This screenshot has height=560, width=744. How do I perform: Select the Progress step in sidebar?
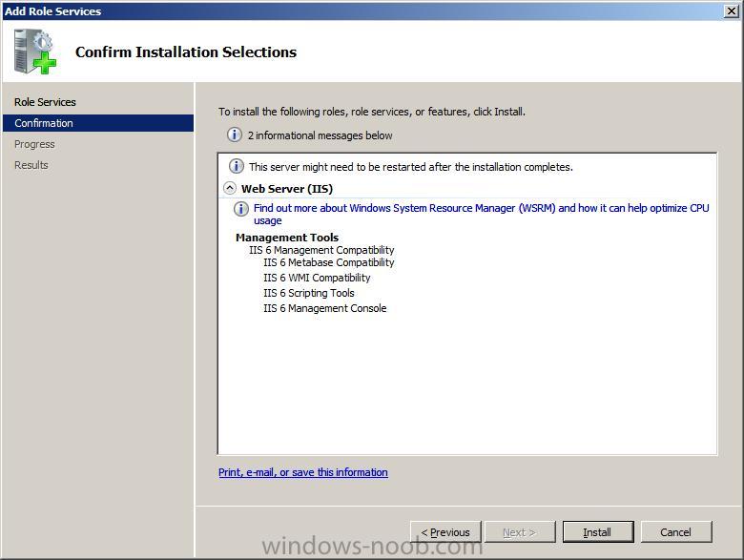(x=34, y=144)
